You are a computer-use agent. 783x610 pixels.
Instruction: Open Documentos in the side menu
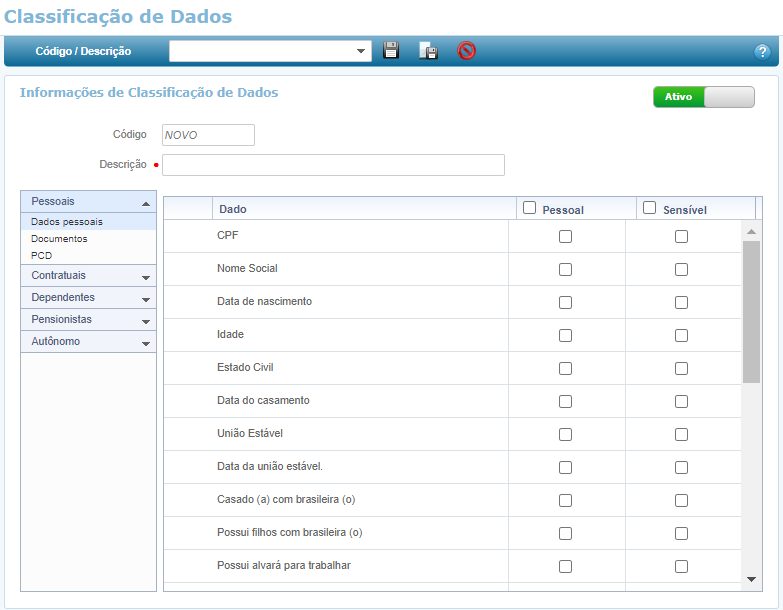point(59,239)
